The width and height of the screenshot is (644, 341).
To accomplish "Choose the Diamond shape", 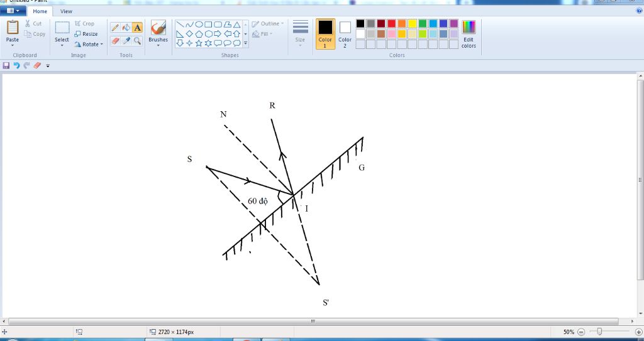I will pos(189,34).
